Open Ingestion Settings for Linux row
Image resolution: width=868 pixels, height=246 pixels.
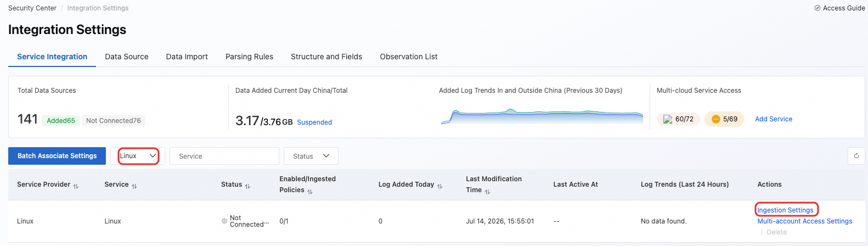point(785,210)
